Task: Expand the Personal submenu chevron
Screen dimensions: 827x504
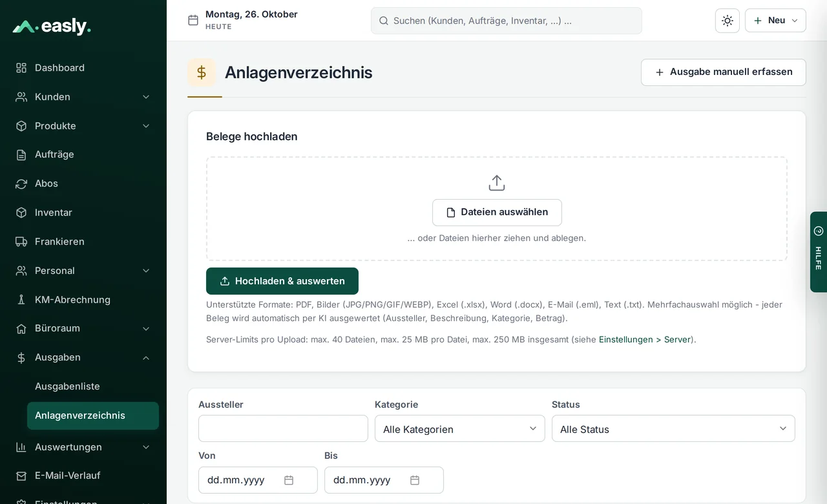Action: pos(146,271)
